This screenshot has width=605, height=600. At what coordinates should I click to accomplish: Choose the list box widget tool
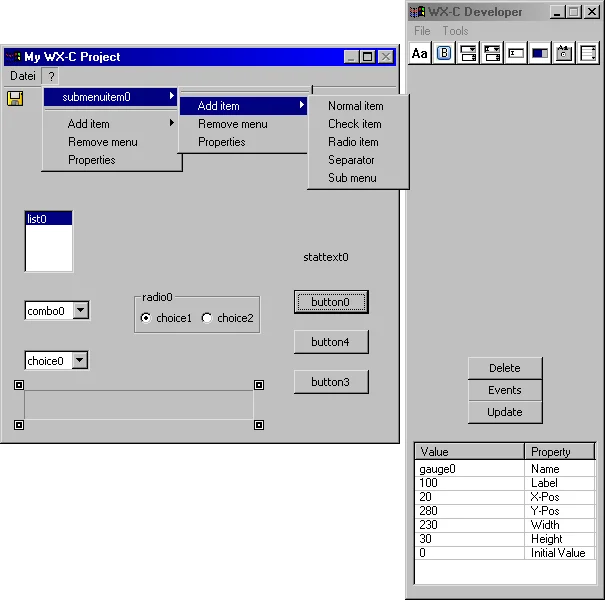click(588, 53)
